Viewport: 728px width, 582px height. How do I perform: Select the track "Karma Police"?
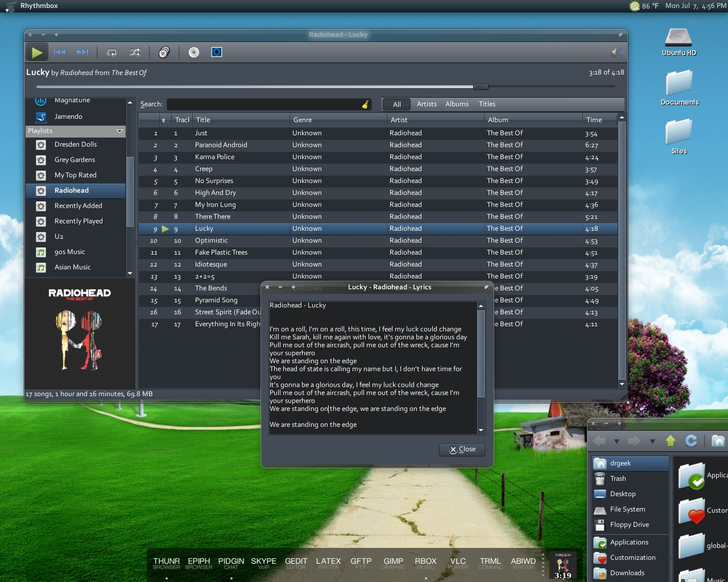coord(378,157)
